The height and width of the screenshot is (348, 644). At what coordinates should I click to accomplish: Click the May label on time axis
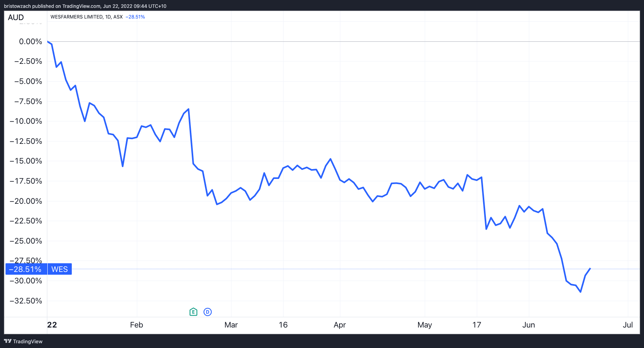pos(425,325)
